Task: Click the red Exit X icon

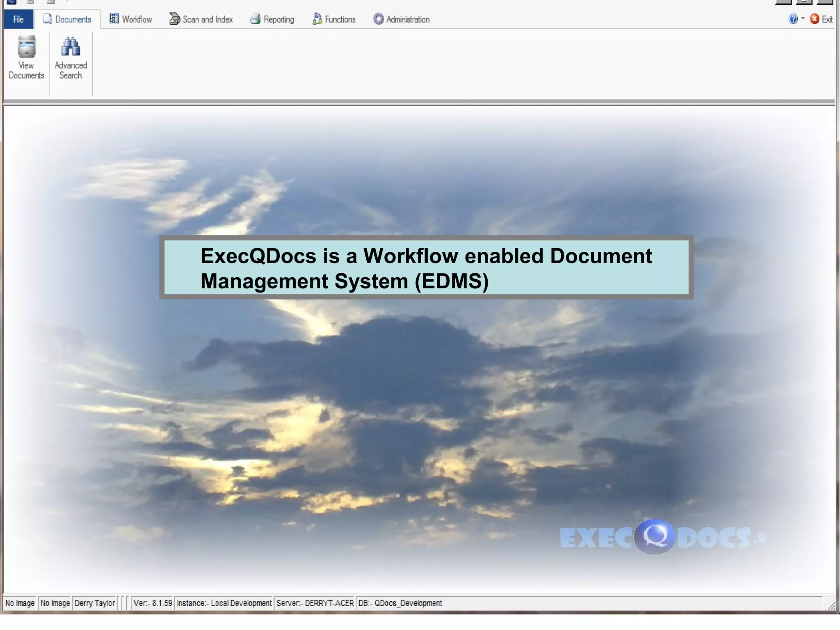Action: pos(815,19)
